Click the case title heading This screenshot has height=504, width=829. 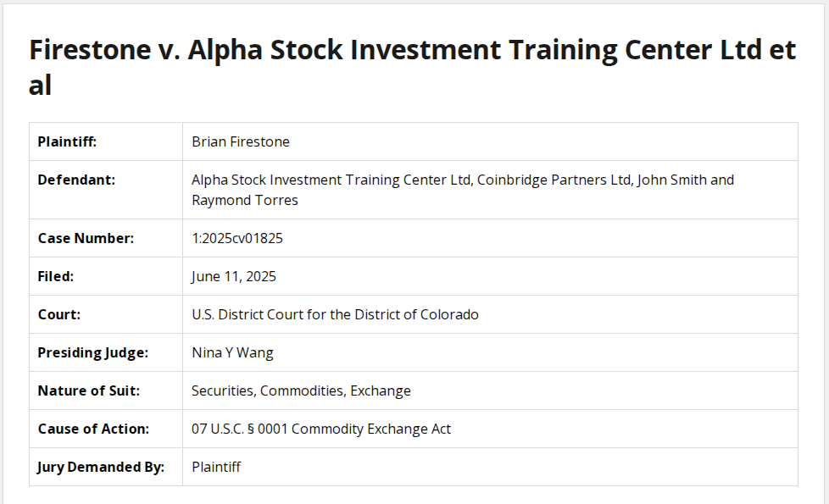coord(412,67)
